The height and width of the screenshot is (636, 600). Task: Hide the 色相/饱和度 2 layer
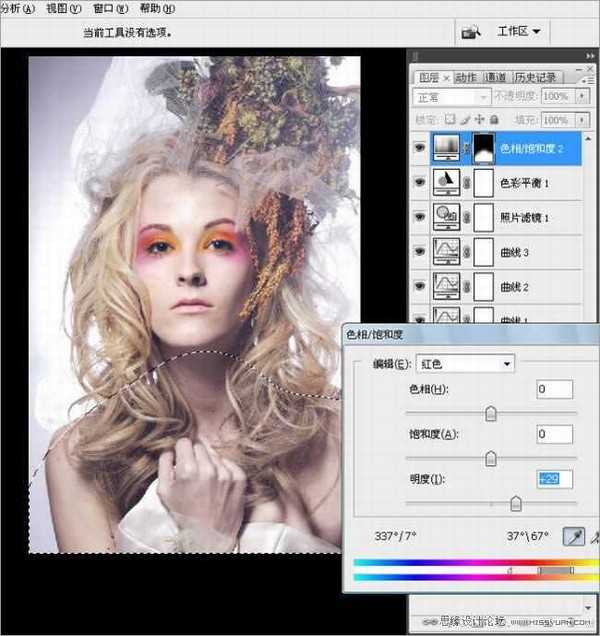point(418,149)
